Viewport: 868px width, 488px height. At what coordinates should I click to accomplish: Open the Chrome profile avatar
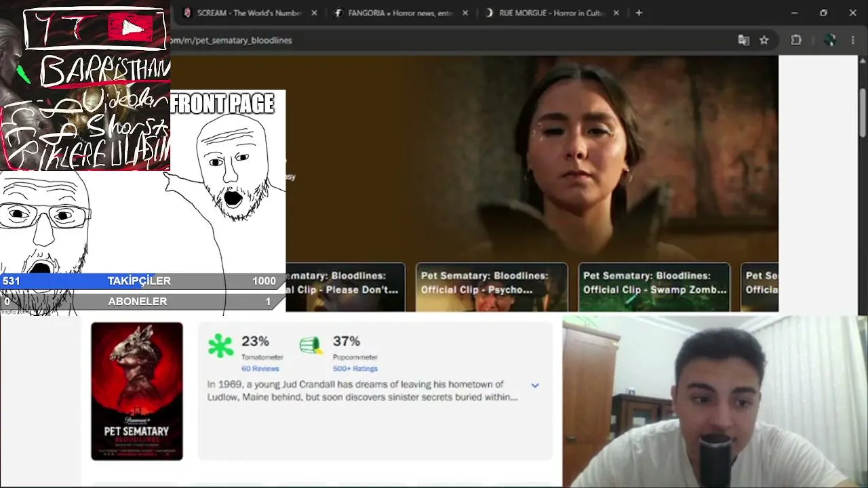(x=829, y=40)
